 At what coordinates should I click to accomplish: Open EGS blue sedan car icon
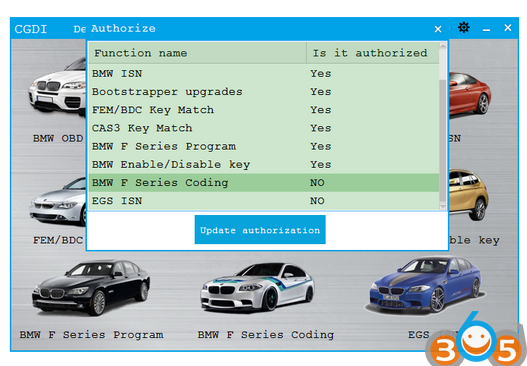pyautogui.click(x=427, y=285)
